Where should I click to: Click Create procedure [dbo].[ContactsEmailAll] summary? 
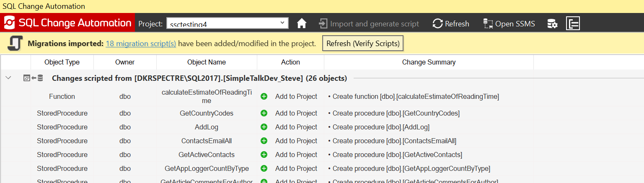pos(392,141)
